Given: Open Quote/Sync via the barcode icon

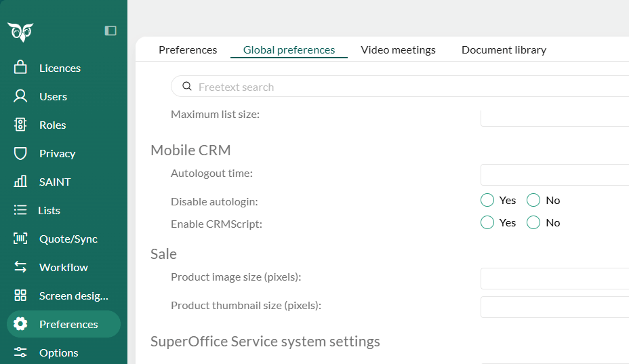Looking at the screenshot, I should point(20,239).
